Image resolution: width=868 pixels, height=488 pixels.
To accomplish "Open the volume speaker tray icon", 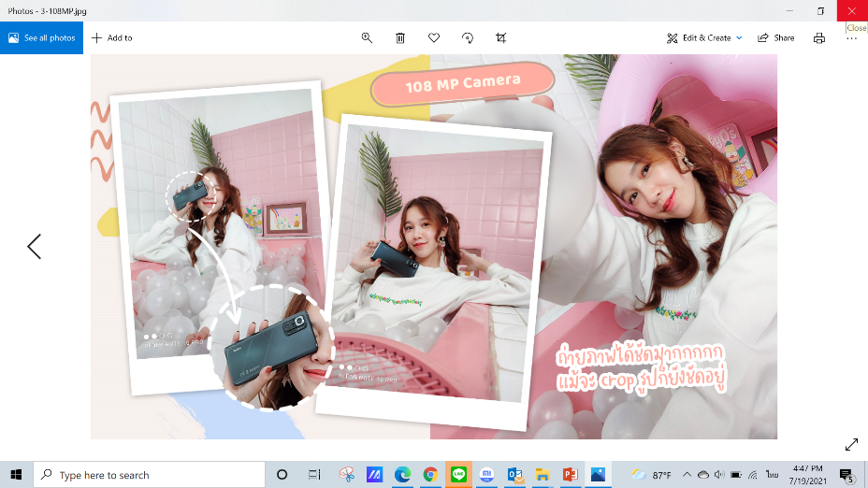I will pos(719,475).
